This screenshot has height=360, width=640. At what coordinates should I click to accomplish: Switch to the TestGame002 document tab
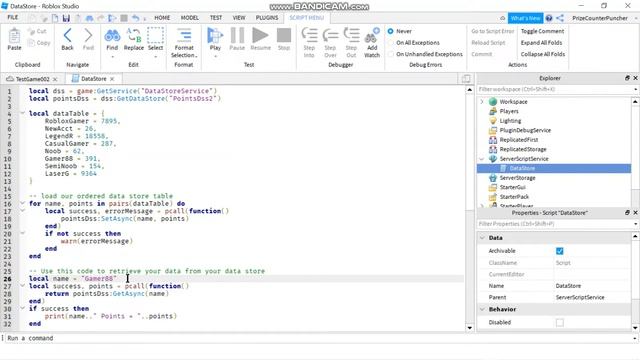click(x=32, y=79)
